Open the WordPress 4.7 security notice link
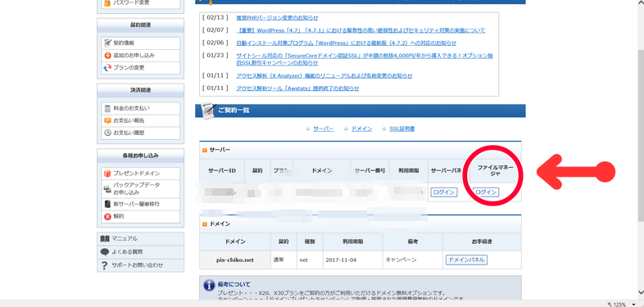Image resolution: width=644 pixels, height=307 pixels. [x=361, y=30]
